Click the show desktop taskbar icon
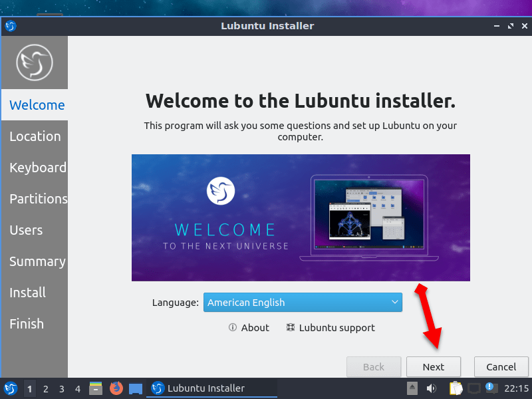The width and height of the screenshot is (532, 399). click(x=136, y=388)
